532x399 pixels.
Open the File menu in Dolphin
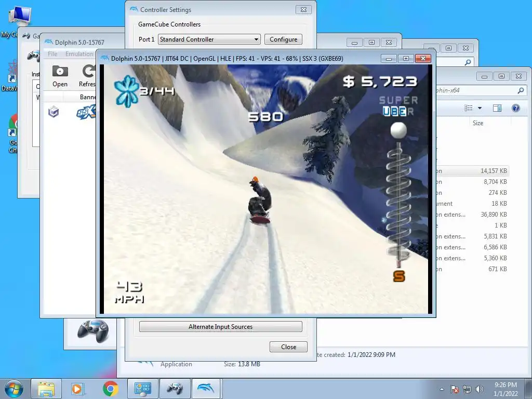[x=52, y=54]
